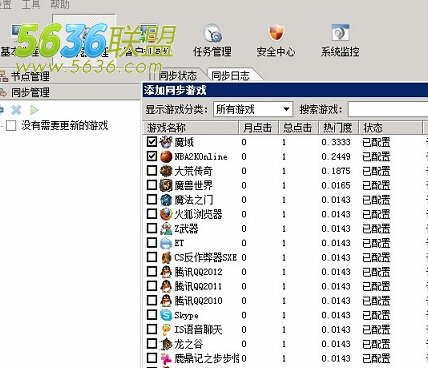Click the 0.3333 popularity value
Screen dimensions: 428x368
[336, 142]
